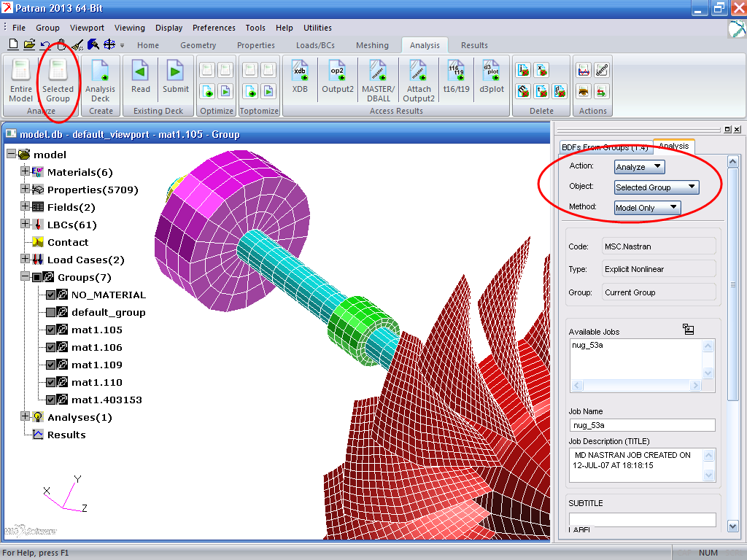Expand the LBCs(61) tree node
The height and width of the screenshot is (560, 747).
pyautogui.click(x=26, y=223)
